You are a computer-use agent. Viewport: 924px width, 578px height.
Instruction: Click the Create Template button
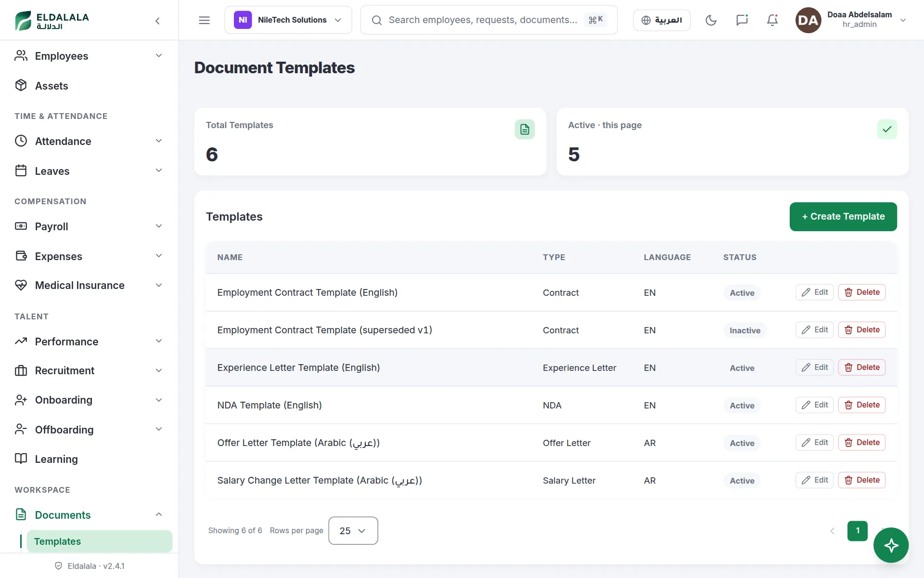click(843, 217)
